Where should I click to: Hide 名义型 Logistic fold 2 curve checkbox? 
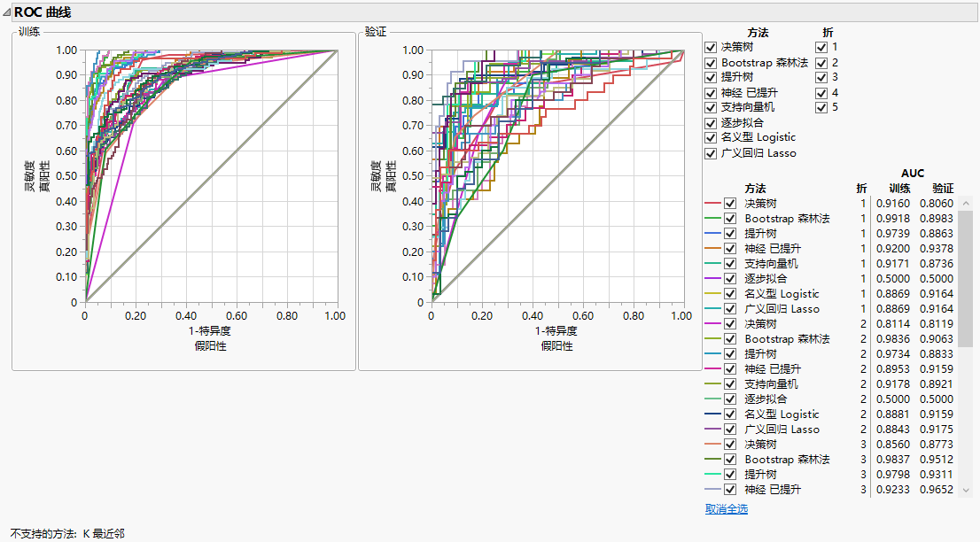pyautogui.click(x=730, y=414)
